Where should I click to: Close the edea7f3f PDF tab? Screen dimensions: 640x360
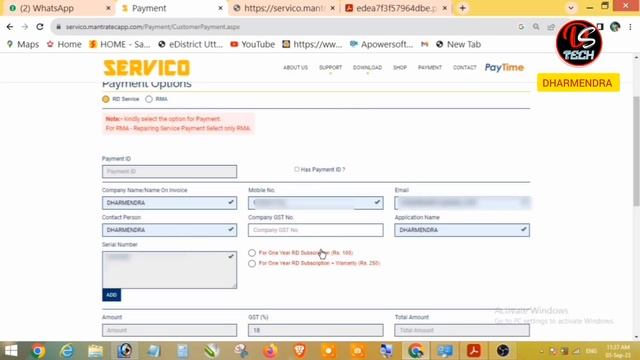(445, 8)
